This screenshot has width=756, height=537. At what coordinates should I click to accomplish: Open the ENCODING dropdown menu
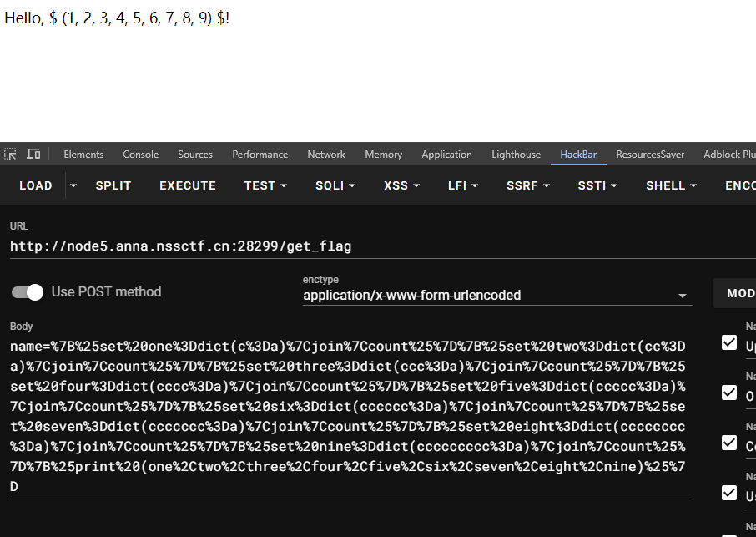[x=739, y=185]
